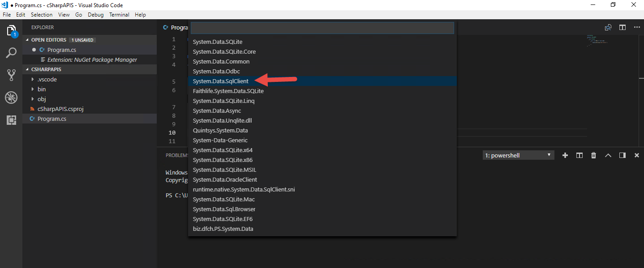Open the Help menu
The width and height of the screenshot is (644, 268).
point(140,15)
